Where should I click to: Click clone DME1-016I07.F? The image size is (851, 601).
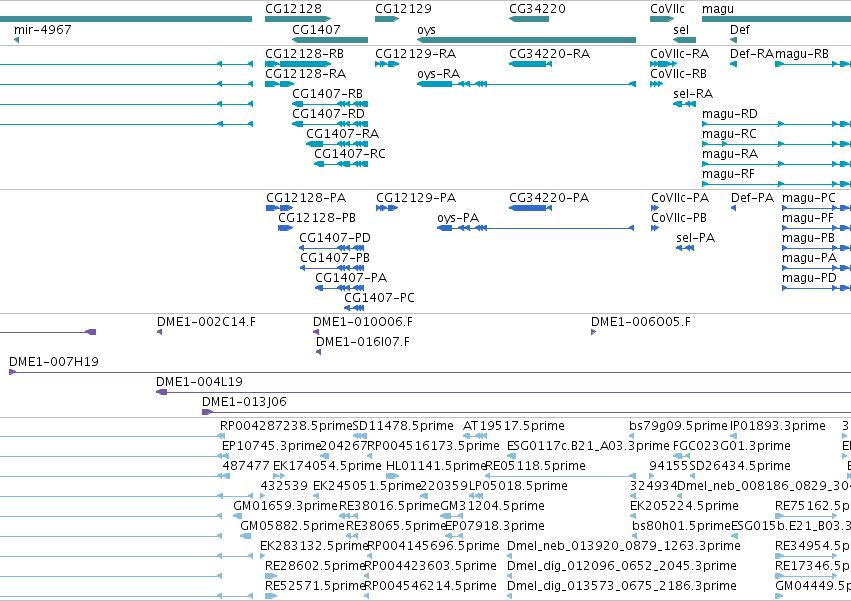(319, 352)
